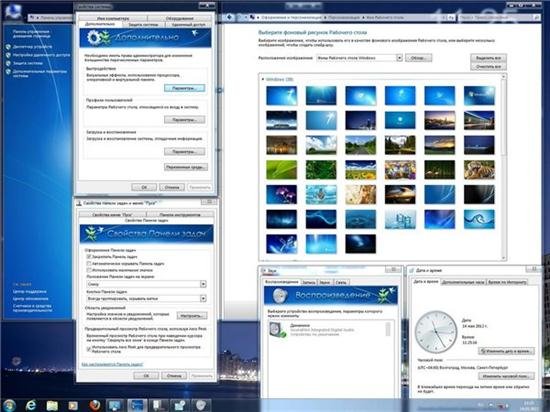Click Настроить button for notification area
The image size is (550, 412).
192,316
